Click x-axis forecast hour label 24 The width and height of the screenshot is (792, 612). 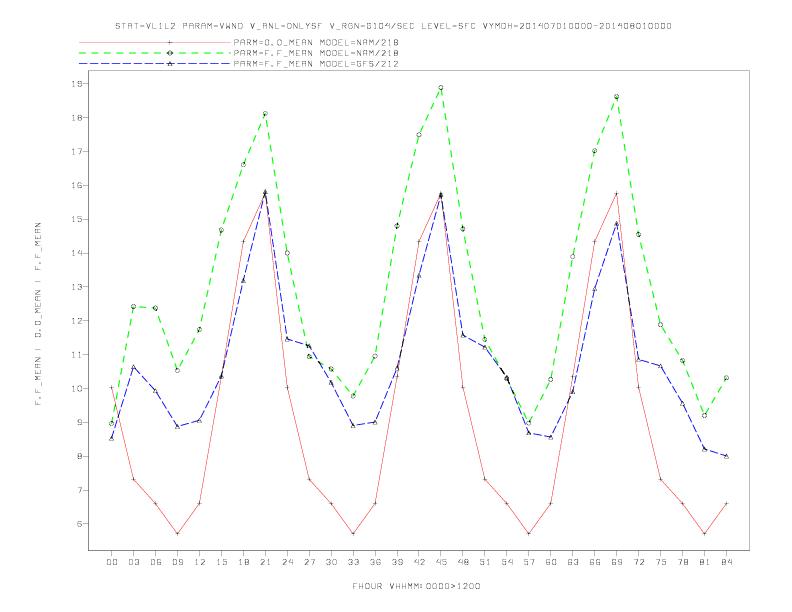tap(287, 562)
